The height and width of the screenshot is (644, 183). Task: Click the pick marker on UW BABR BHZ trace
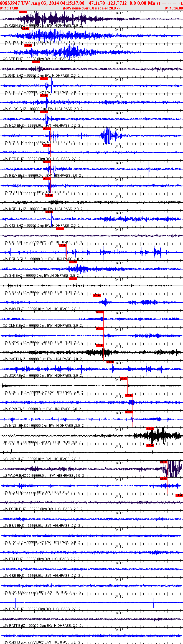(60, 229)
